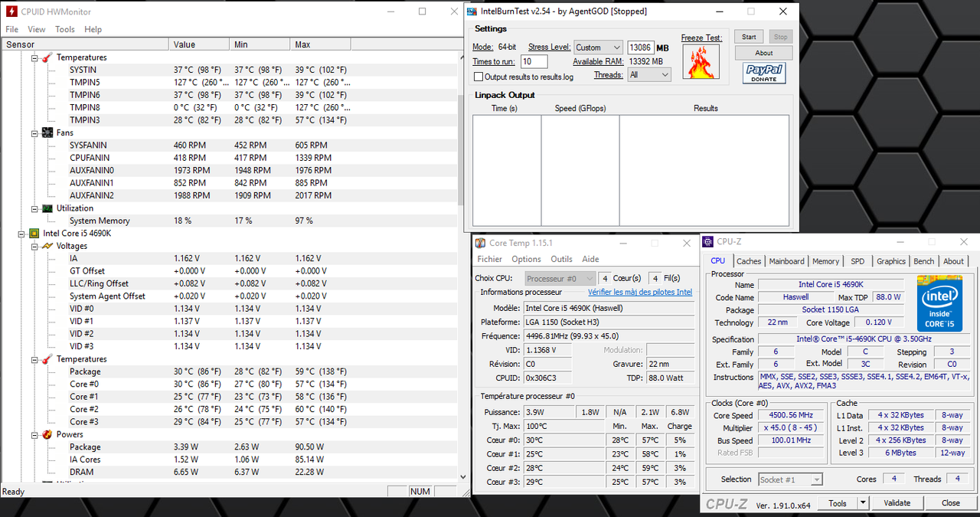Select the System Memory utilization row
Image resolution: width=980 pixels, height=517 pixels.
tap(228, 221)
